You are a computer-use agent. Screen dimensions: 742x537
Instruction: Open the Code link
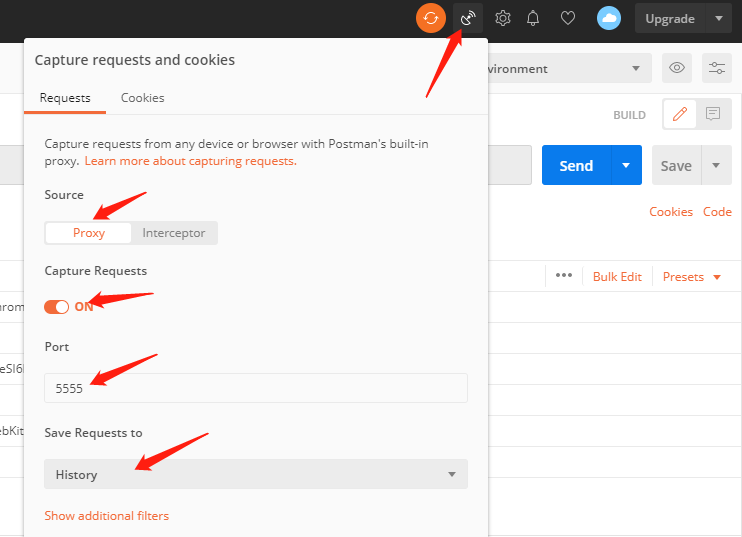pyautogui.click(x=717, y=212)
